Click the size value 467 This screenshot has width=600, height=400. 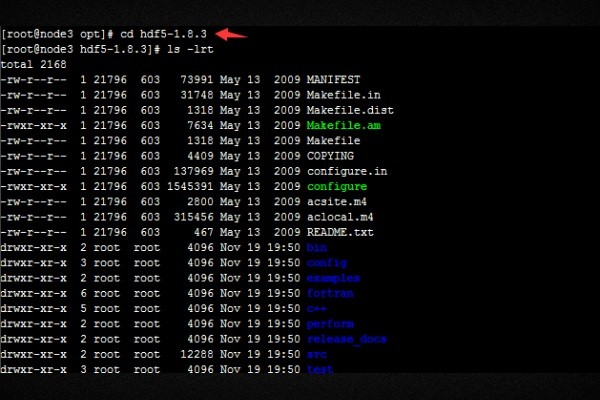pos(203,232)
